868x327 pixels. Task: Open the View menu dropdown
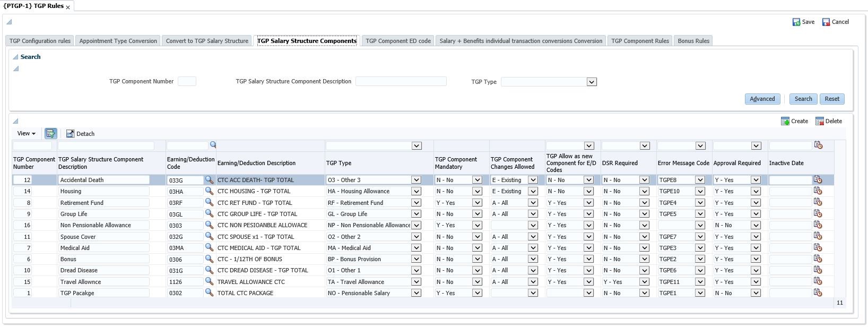click(x=27, y=134)
